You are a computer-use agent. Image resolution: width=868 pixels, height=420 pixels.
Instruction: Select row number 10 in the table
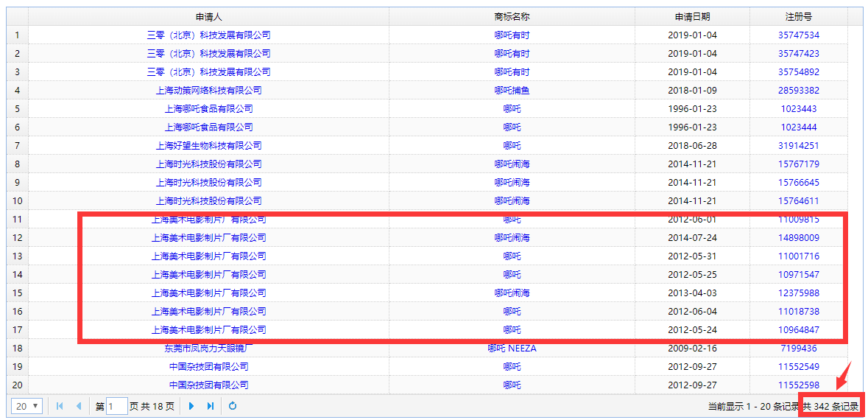pos(17,200)
